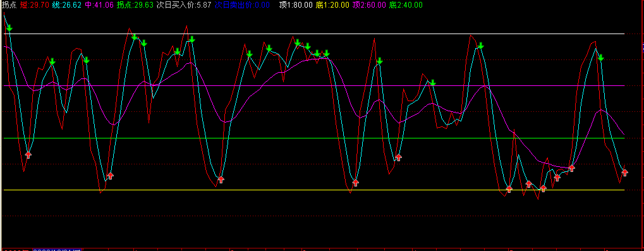Screen dimensions: 644x251
Task: Select the green horizontal 40 level line
Action: [314, 138]
